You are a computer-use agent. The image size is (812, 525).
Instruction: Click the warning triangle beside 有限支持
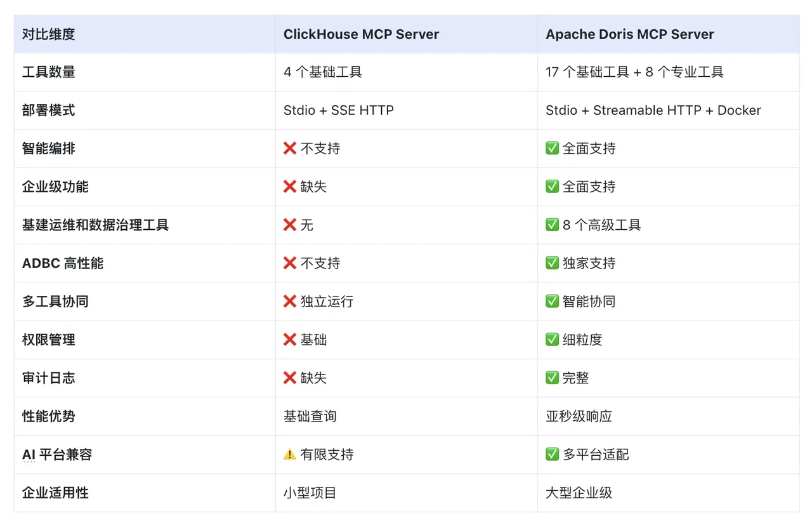290,455
